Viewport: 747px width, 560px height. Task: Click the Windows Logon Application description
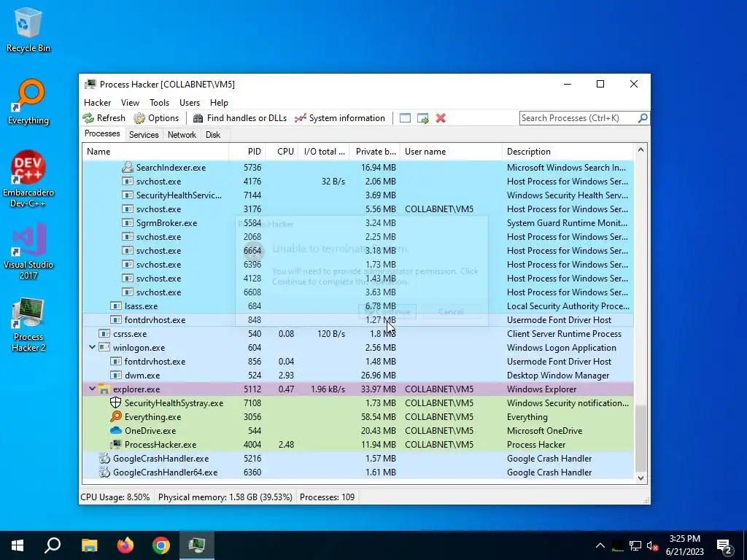click(561, 348)
